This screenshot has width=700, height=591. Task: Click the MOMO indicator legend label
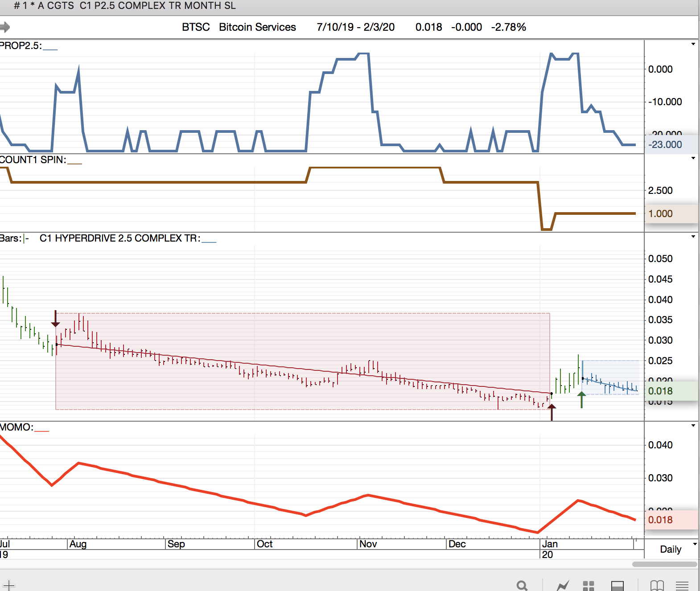(x=24, y=427)
